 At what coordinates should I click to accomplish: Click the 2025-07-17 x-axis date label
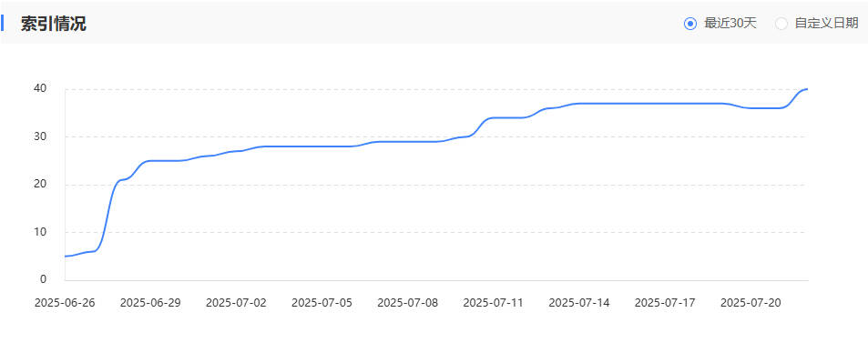[x=666, y=303]
